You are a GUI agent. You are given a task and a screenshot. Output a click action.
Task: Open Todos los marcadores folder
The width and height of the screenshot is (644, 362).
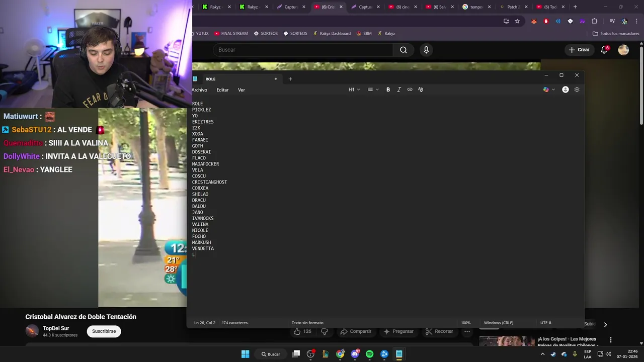point(616,34)
